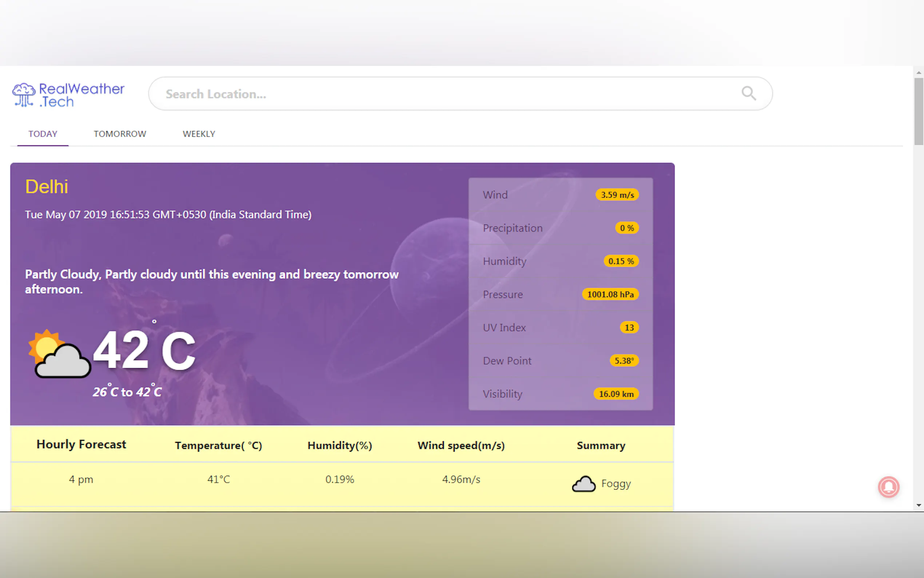This screenshot has height=578, width=924.
Task: Open the WEEKLY forecast tab
Action: coord(199,134)
